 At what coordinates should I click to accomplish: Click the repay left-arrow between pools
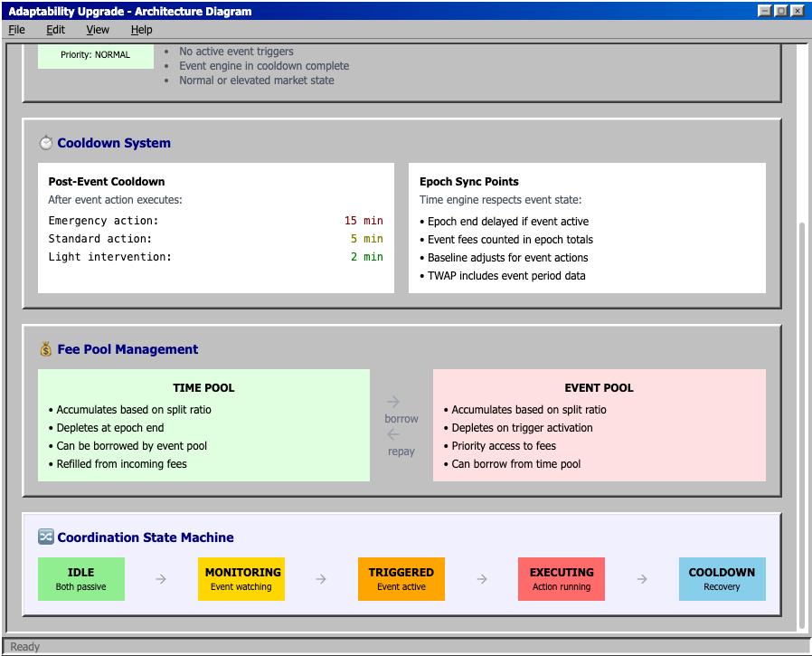coord(393,434)
